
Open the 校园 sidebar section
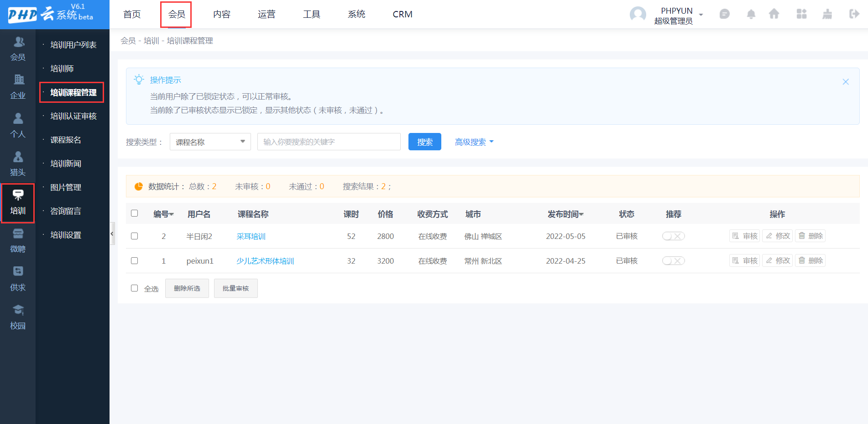[18, 317]
